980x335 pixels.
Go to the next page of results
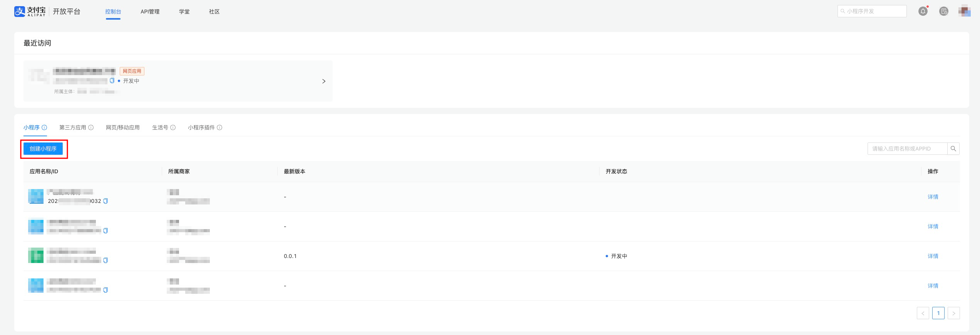(x=954, y=313)
